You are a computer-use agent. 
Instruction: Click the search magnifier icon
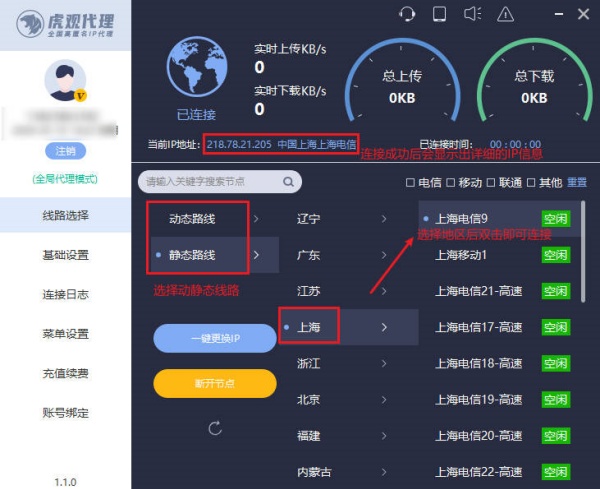click(289, 182)
